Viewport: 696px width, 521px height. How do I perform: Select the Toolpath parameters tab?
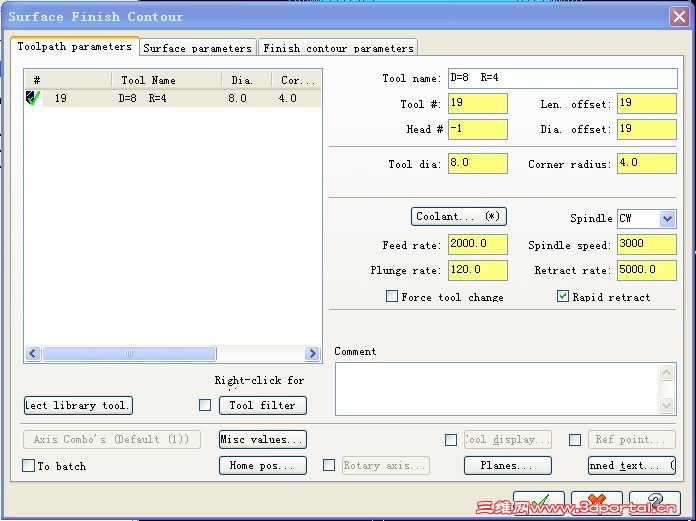coord(75,46)
